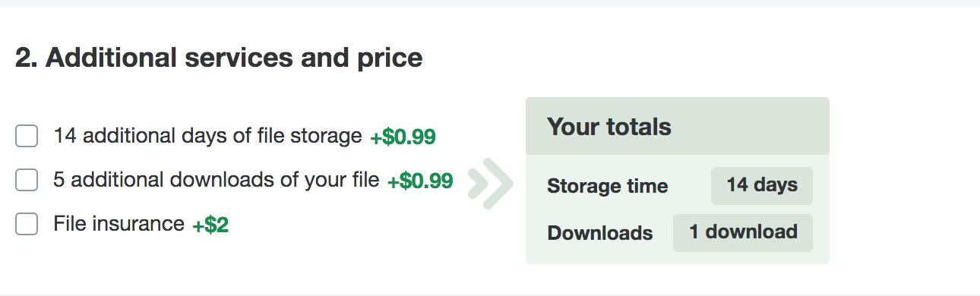
Task: Select the '14 days' storage value badge
Action: (762, 185)
